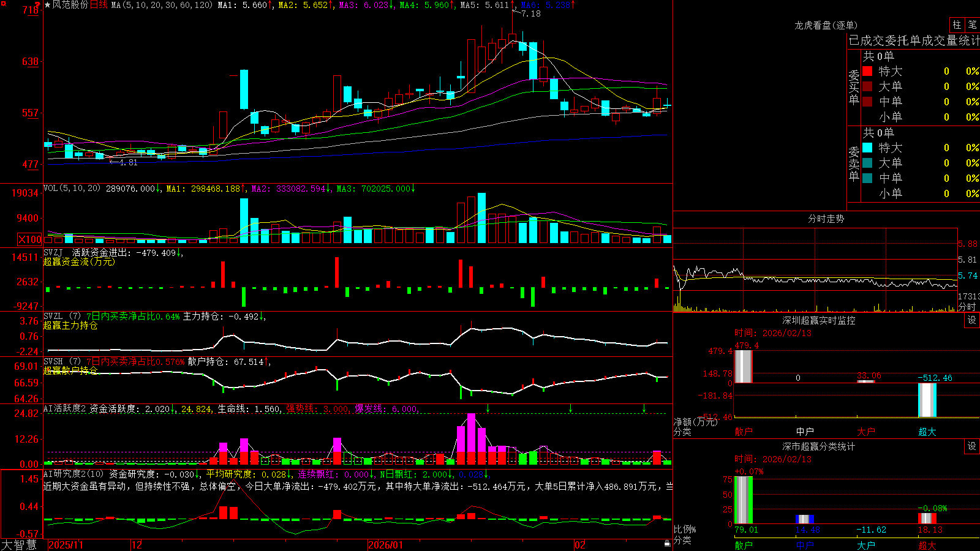This screenshot has height=551, width=980.
Task: Click 中户 category in 深圳超赢实时监控 chart
Action: click(x=805, y=432)
